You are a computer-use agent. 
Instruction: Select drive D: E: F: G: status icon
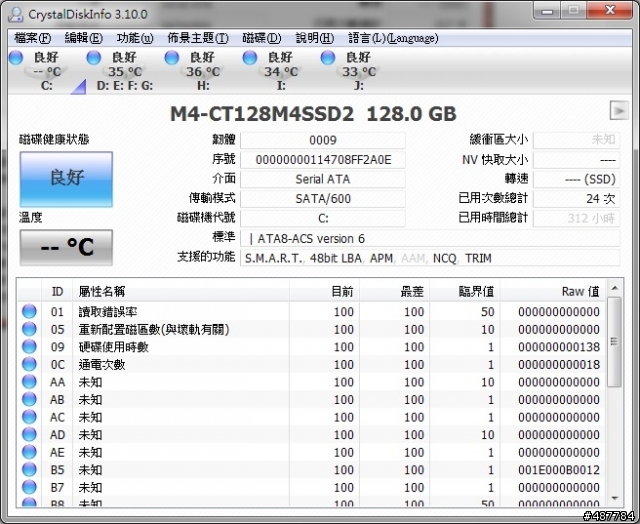[x=94, y=58]
